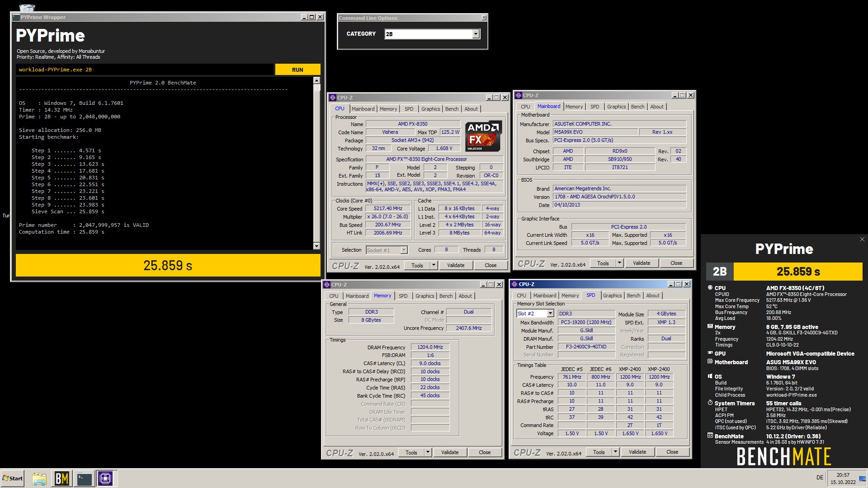Click the BenchMate BM taskbar icon

61,479
